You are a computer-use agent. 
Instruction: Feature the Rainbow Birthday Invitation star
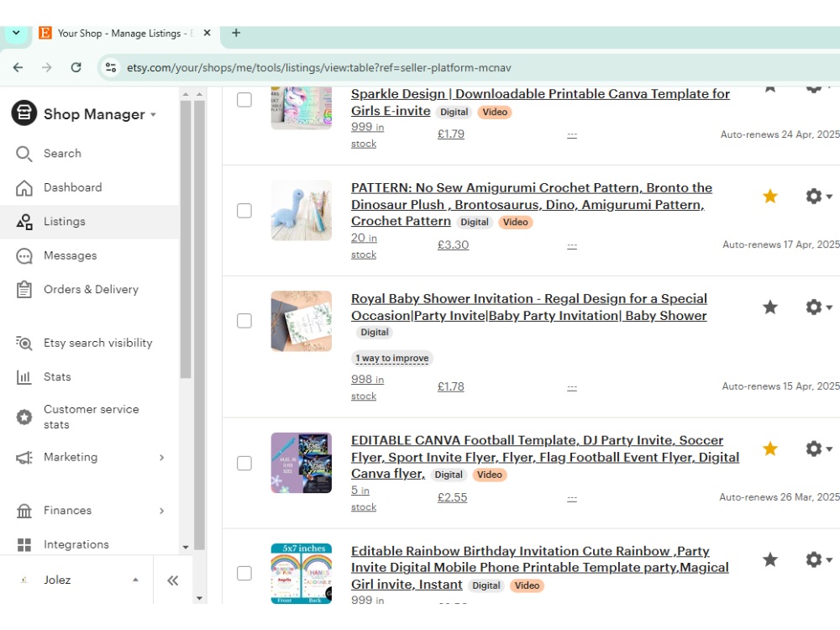pos(769,559)
